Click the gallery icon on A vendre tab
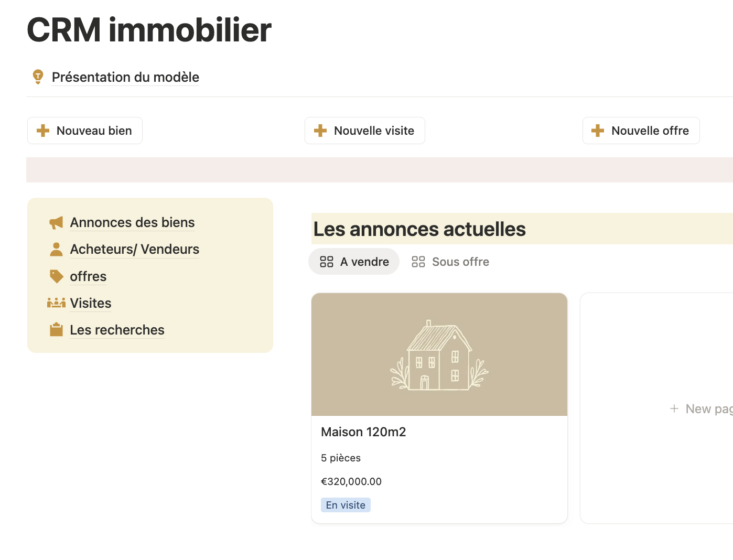The width and height of the screenshot is (733, 560). pos(327,262)
